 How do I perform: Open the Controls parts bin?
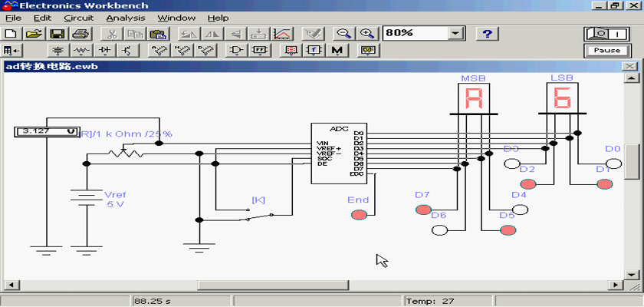click(314, 50)
